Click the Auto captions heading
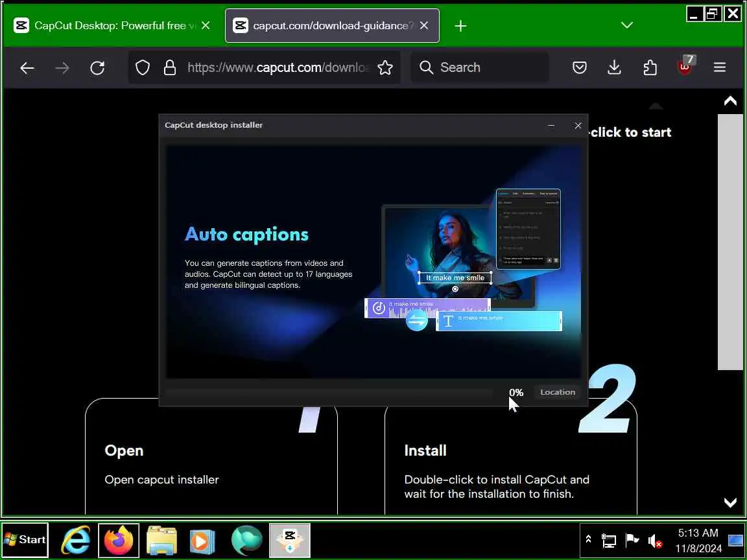This screenshot has width=747, height=560. point(247,234)
